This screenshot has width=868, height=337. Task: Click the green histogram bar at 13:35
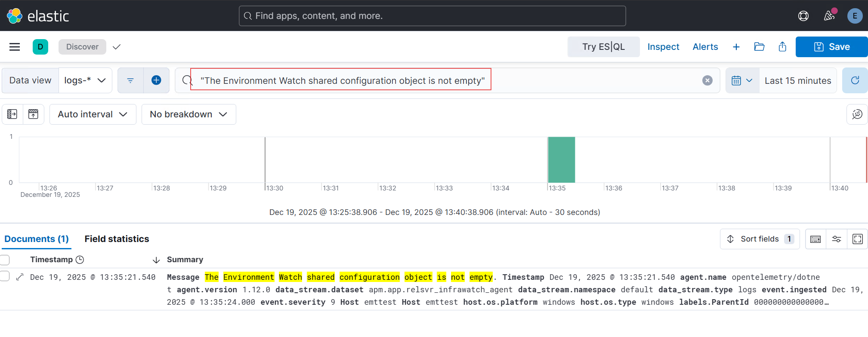coord(561,159)
